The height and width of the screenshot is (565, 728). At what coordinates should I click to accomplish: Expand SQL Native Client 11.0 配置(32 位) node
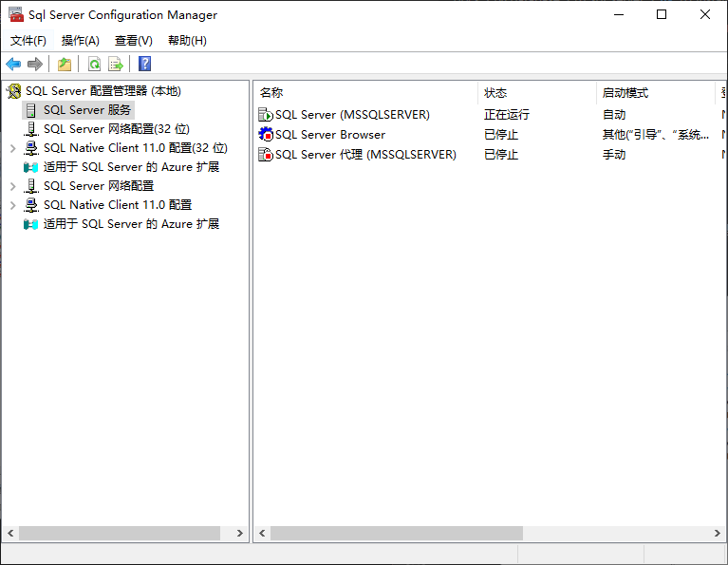(12, 148)
